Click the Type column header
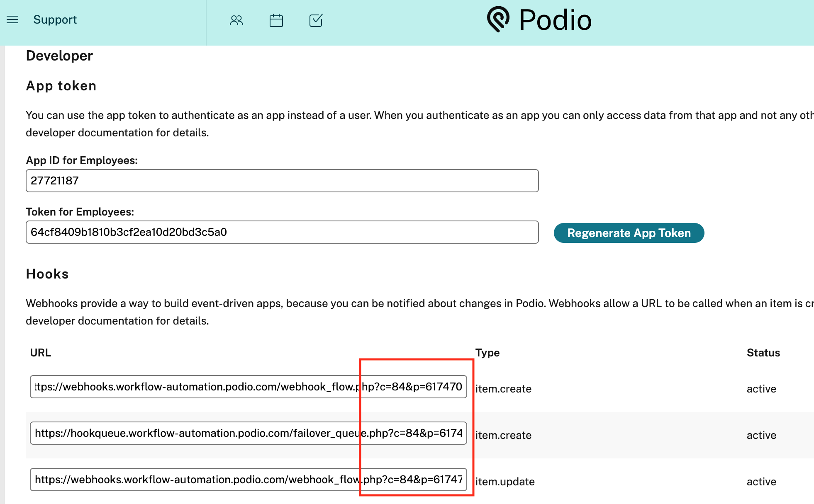This screenshot has height=504, width=814. pyautogui.click(x=487, y=353)
